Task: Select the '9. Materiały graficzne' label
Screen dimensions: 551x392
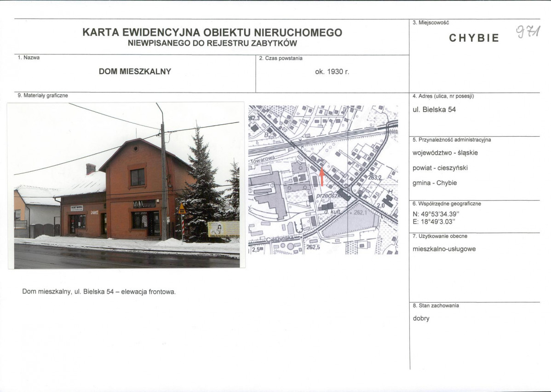Action: pos(42,95)
